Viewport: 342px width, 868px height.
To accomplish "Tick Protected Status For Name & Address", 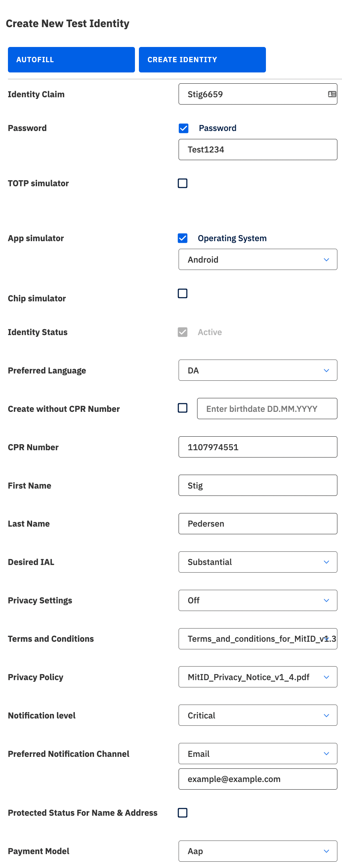I will point(182,812).
